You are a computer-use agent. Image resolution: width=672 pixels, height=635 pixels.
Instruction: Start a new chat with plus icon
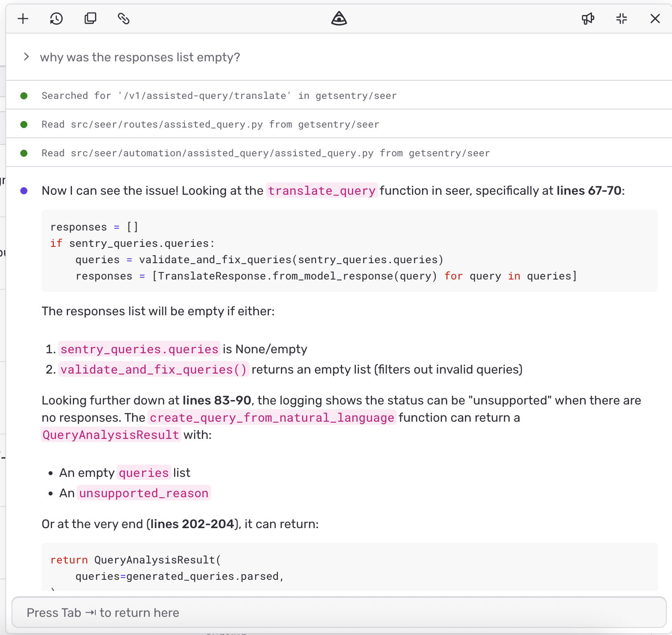(x=23, y=19)
